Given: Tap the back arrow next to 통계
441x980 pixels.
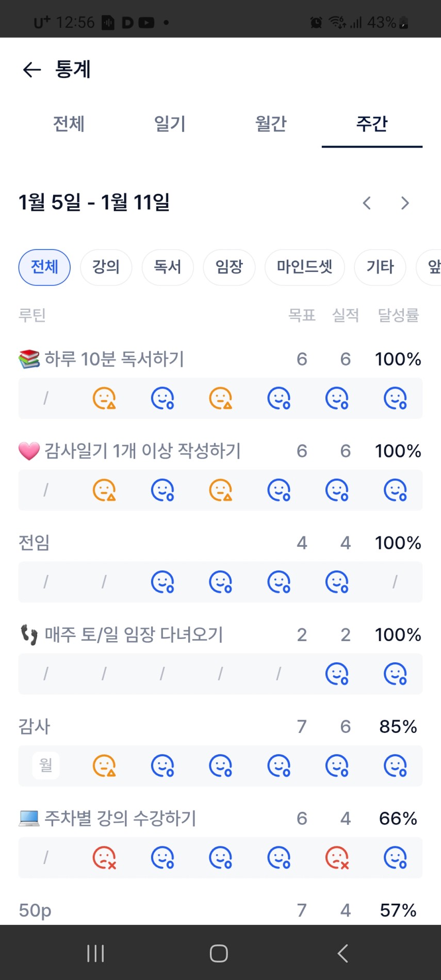Looking at the screenshot, I should coord(32,70).
